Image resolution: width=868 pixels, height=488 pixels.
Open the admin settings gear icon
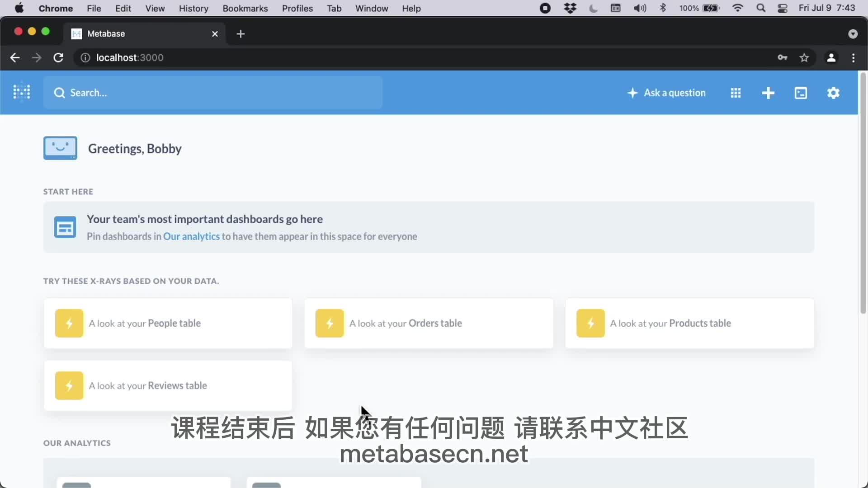833,93
